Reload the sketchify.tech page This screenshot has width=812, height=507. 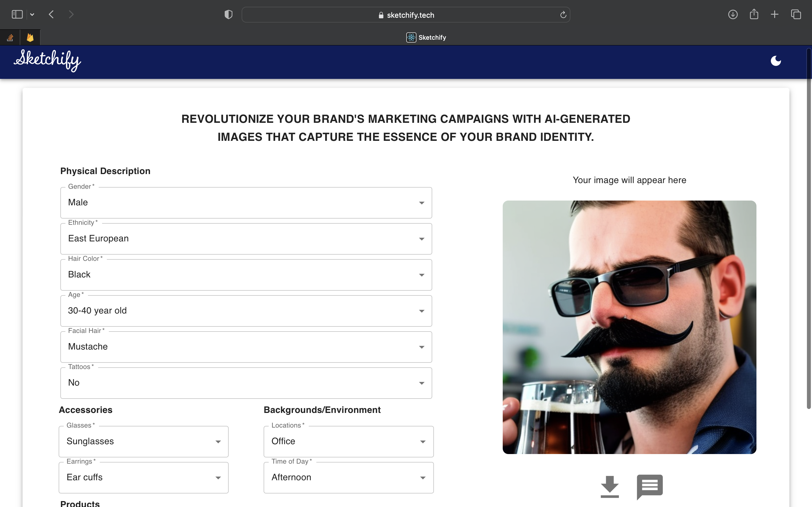click(563, 15)
